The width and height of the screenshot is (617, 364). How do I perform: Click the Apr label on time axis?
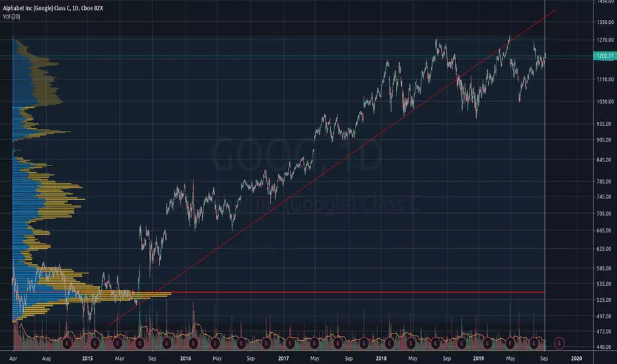pyautogui.click(x=13, y=359)
